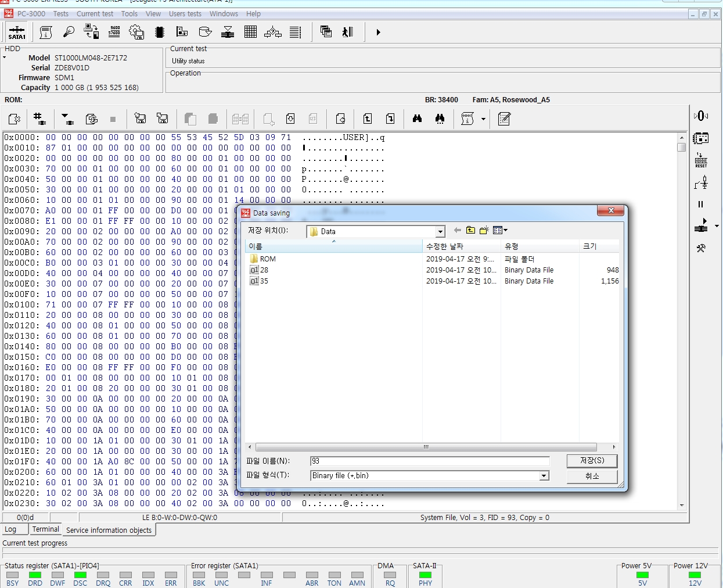Click the up-one-folder icon in Data saving dialog
Screen dimensions: 723x588
(470, 230)
